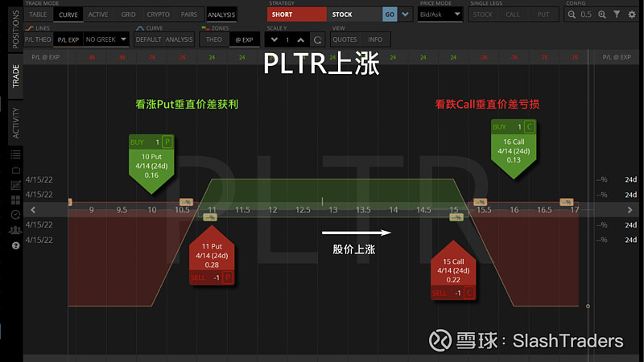
Task: Click the P type toggle on 10 Put
Action: coord(167,142)
